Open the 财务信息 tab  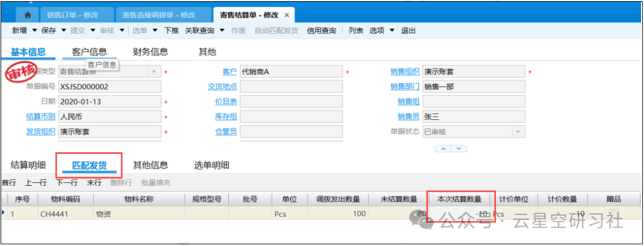tap(150, 52)
